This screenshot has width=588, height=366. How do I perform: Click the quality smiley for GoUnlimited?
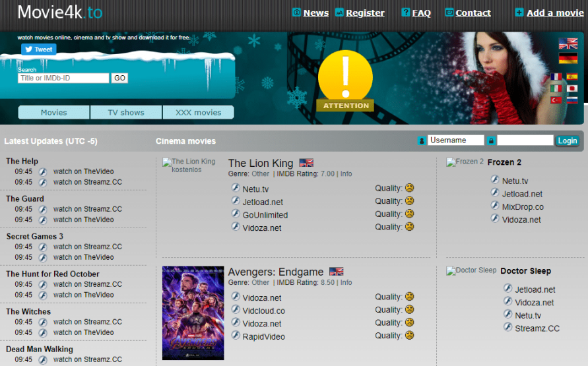(x=410, y=214)
